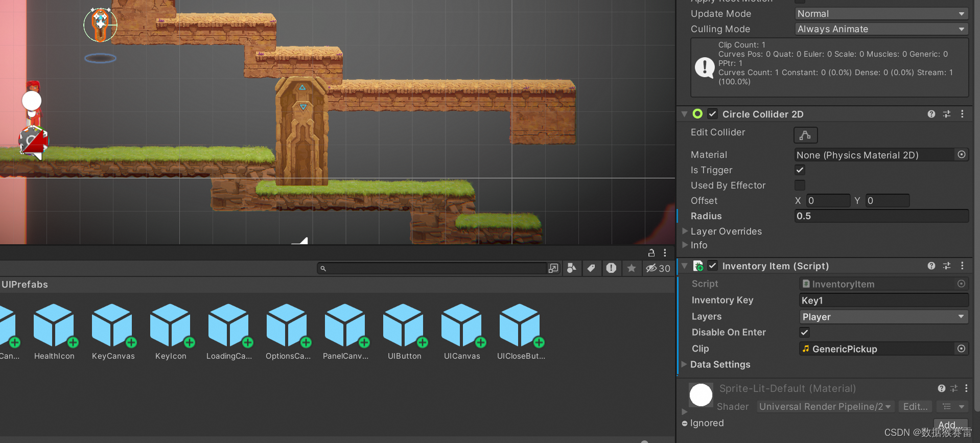Viewport: 980px width, 443px height.
Task: Open Material object picker for Physics Material 2D
Action: tap(962, 154)
